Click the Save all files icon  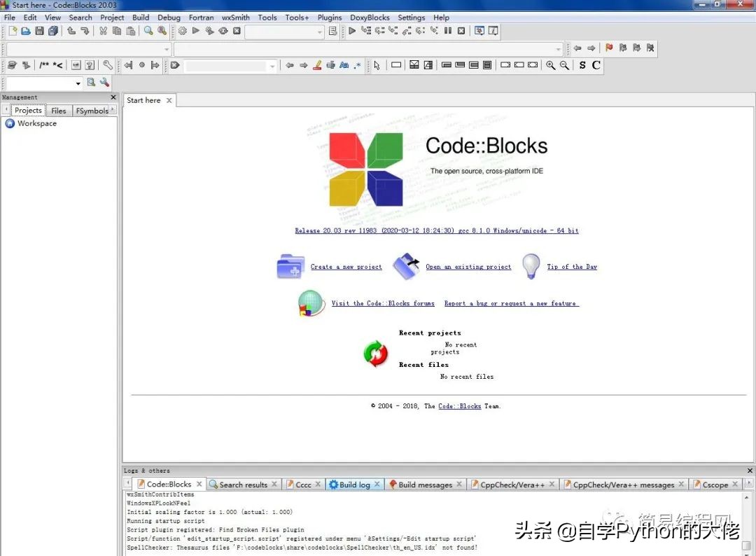53,31
